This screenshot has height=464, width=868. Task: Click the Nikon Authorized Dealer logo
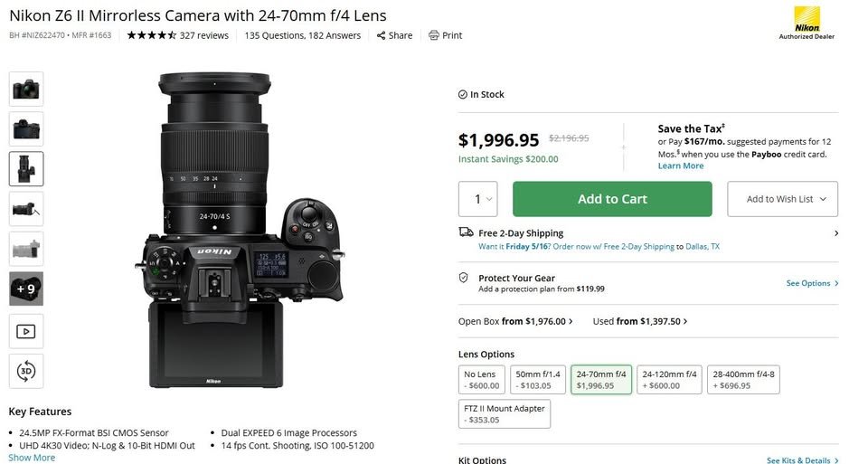point(807,23)
